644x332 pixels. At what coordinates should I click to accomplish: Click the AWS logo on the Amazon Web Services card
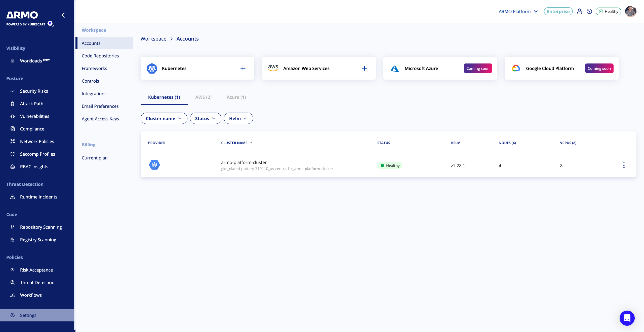(273, 68)
